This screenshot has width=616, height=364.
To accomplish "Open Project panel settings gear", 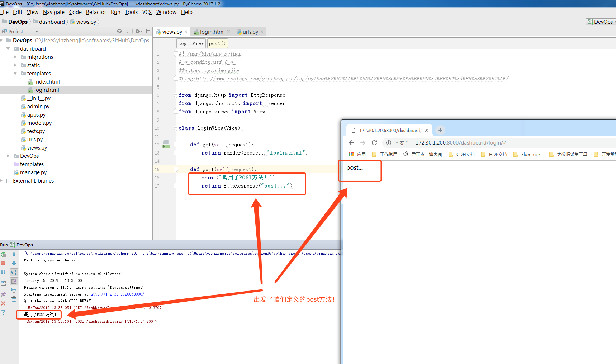I will pos(138,32).
